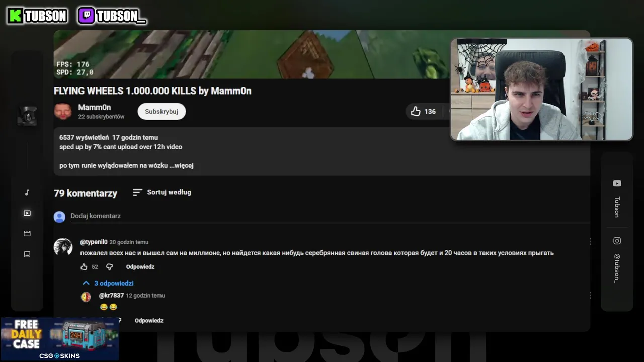The height and width of the screenshot is (362, 644).
Task: Click the YouTube icon above Tubson label
Action: 617,184
